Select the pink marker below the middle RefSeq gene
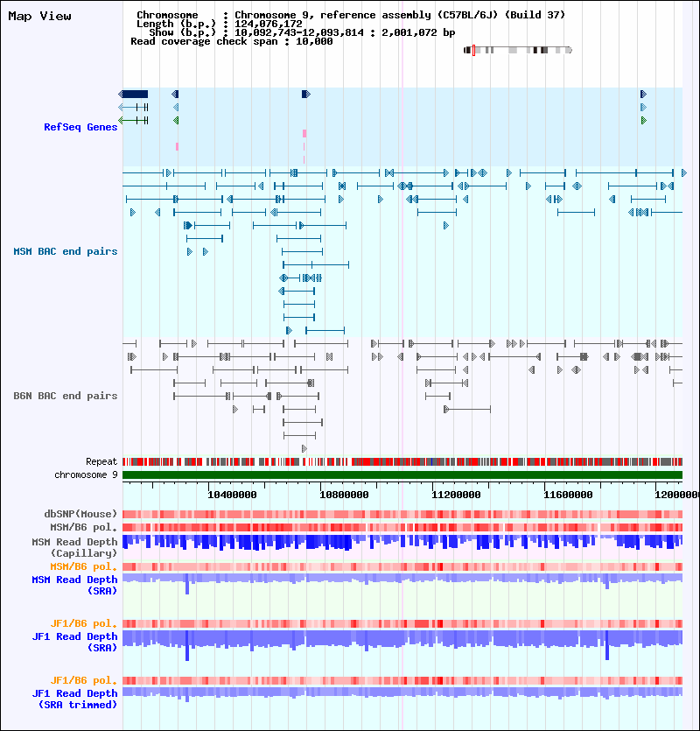 [x=304, y=133]
